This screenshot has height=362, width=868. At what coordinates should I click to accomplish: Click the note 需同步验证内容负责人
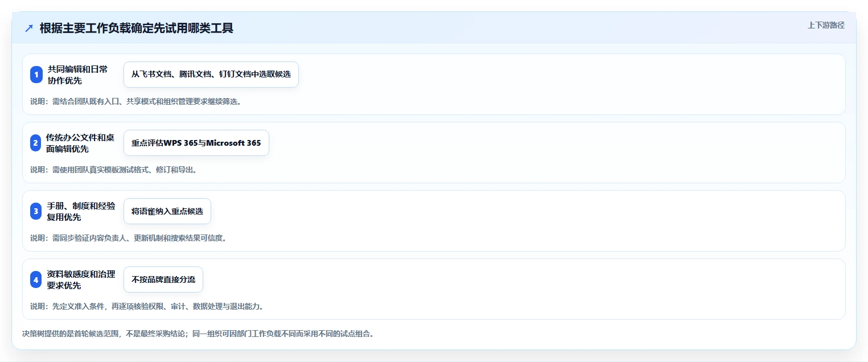[x=129, y=238]
